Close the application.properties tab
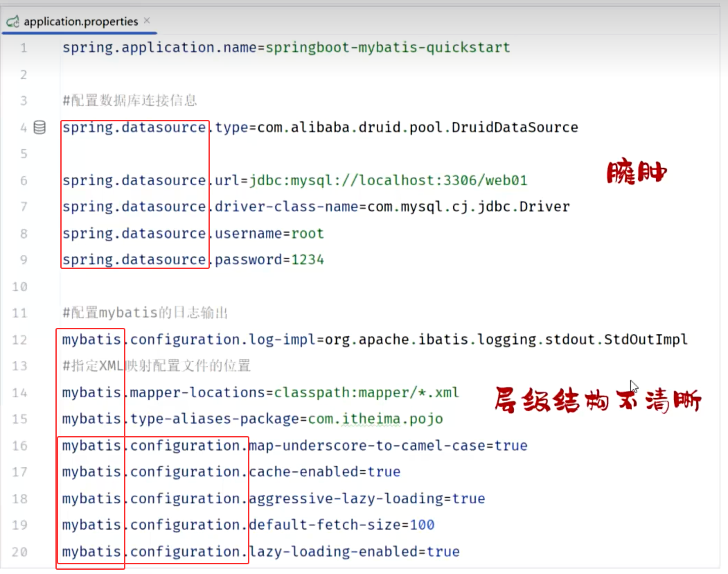 pyautogui.click(x=147, y=21)
